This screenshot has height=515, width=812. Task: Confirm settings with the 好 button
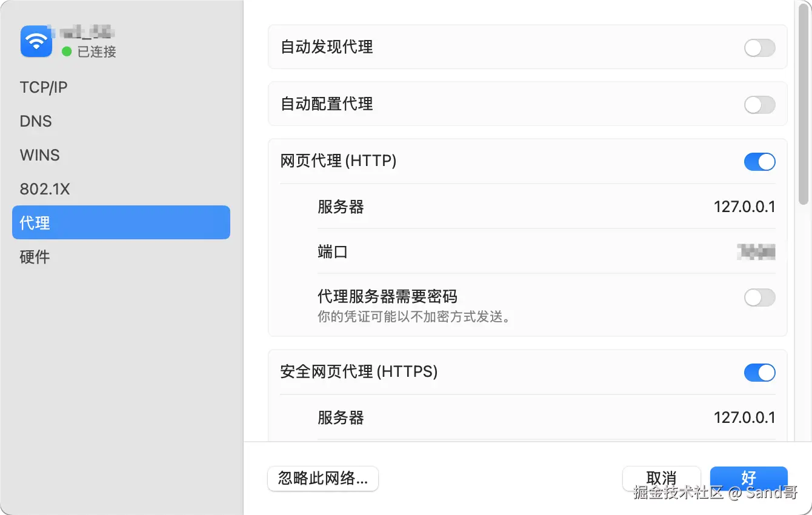(749, 478)
